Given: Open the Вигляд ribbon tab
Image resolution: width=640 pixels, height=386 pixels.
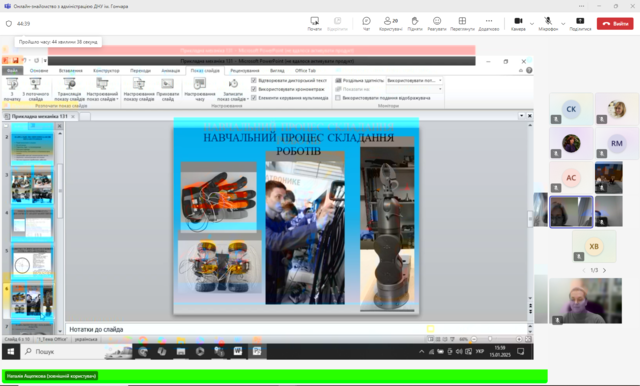Looking at the screenshot, I should (277, 71).
